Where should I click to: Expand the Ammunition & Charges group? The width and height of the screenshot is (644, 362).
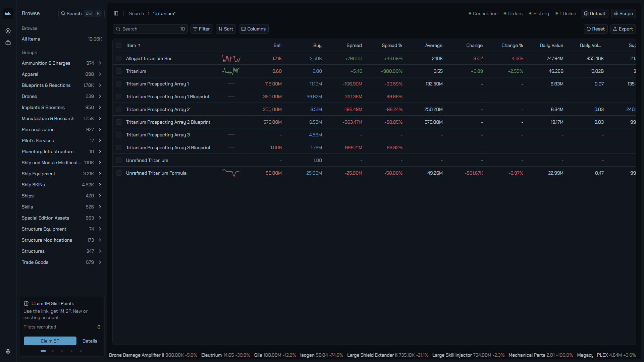100,63
